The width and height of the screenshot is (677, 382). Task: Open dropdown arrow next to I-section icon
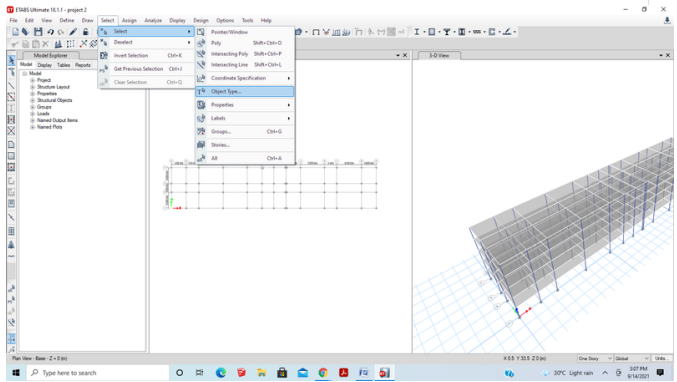[x=424, y=32]
